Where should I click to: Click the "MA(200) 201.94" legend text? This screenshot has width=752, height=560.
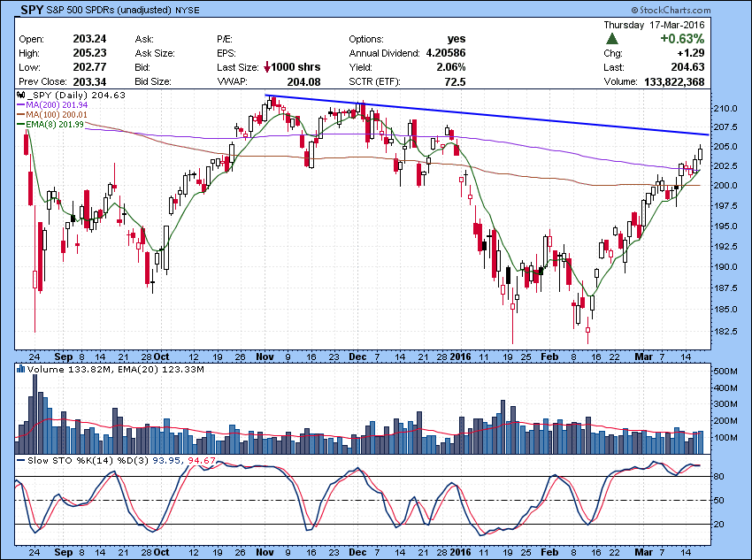point(58,104)
